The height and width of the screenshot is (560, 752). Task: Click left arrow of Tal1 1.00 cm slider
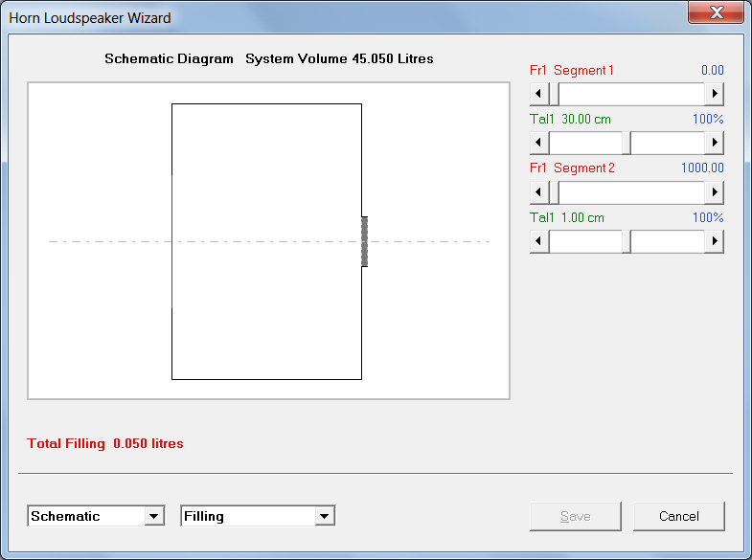[x=539, y=241]
